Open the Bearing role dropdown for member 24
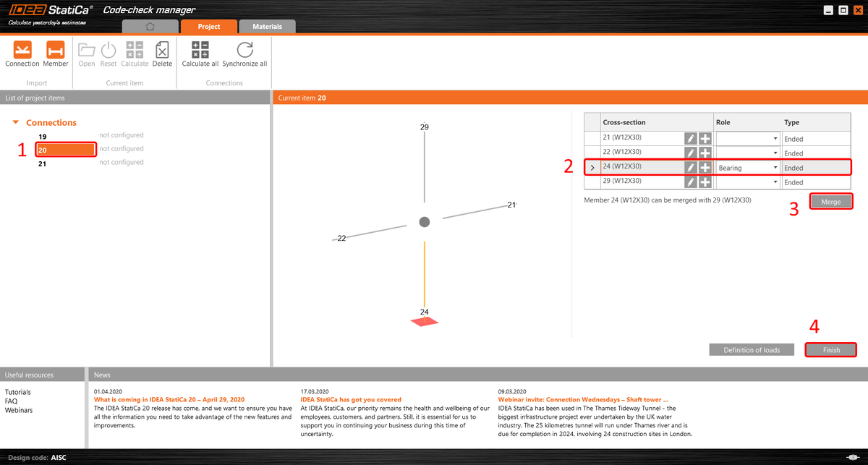This screenshot has height=465, width=868. pyautogui.click(x=775, y=167)
